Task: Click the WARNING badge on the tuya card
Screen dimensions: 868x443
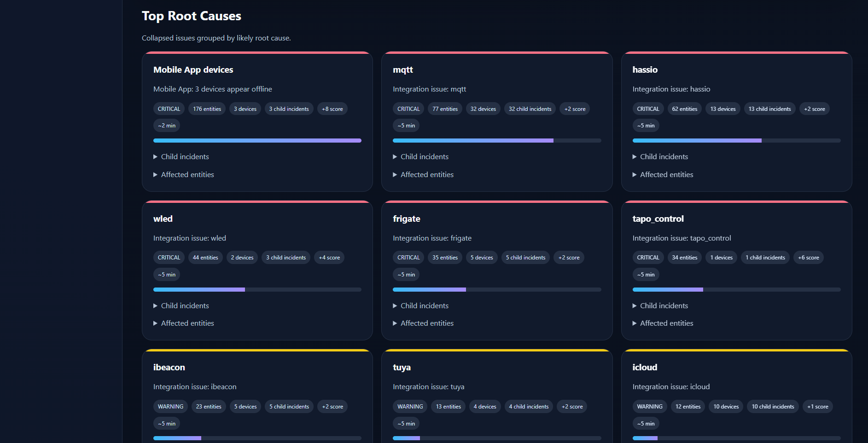Action: [410, 407]
